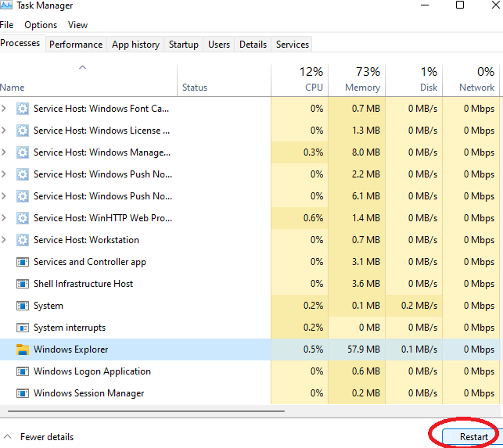
Task: Click gear icon of Service Host: Workstation
Action: [x=23, y=240]
